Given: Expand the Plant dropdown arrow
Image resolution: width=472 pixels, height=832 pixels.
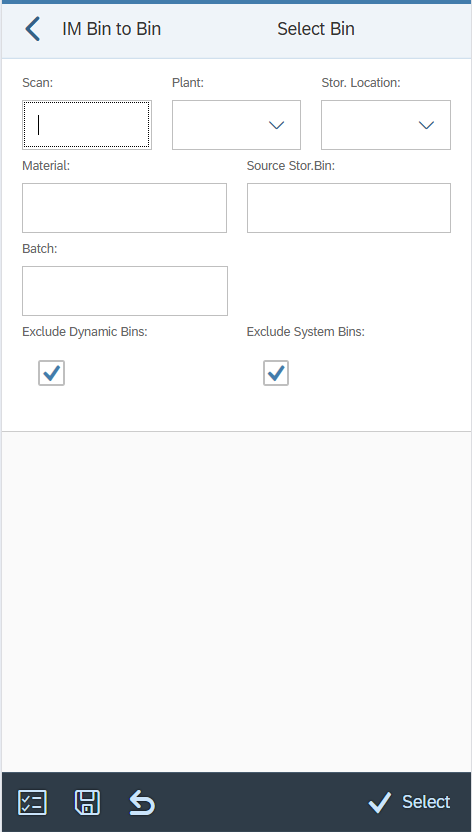Looking at the screenshot, I should (x=276, y=125).
